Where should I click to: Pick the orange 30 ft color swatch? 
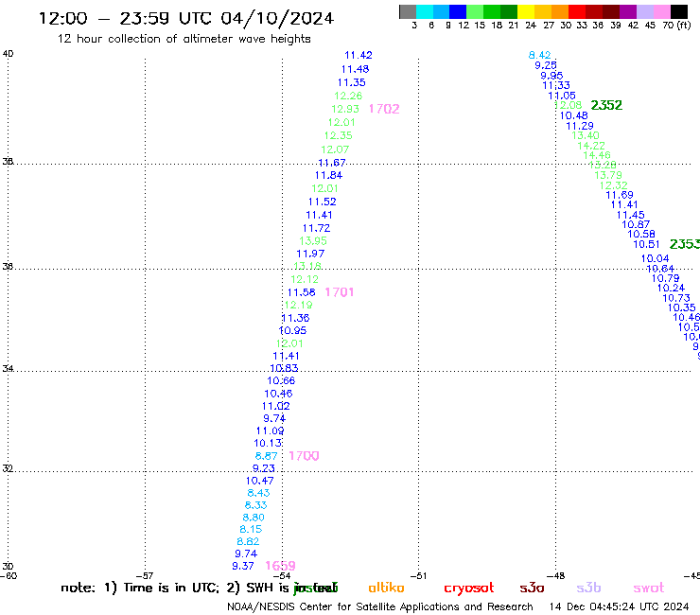point(560,11)
